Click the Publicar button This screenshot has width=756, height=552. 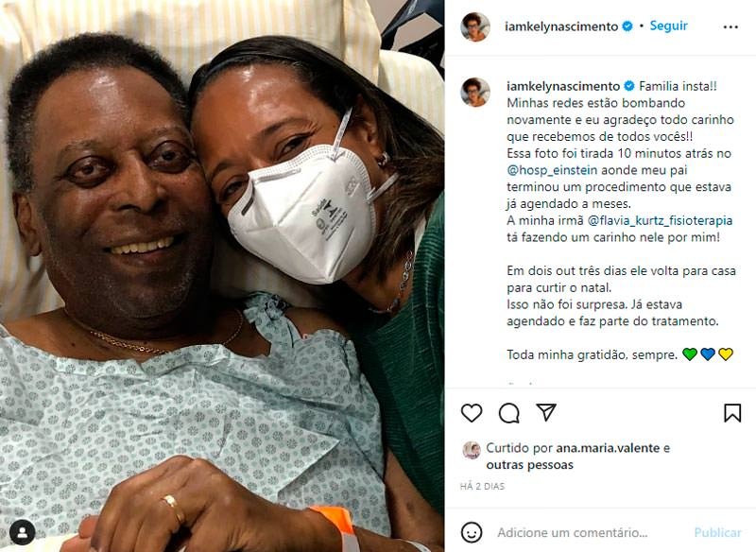(x=717, y=533)
